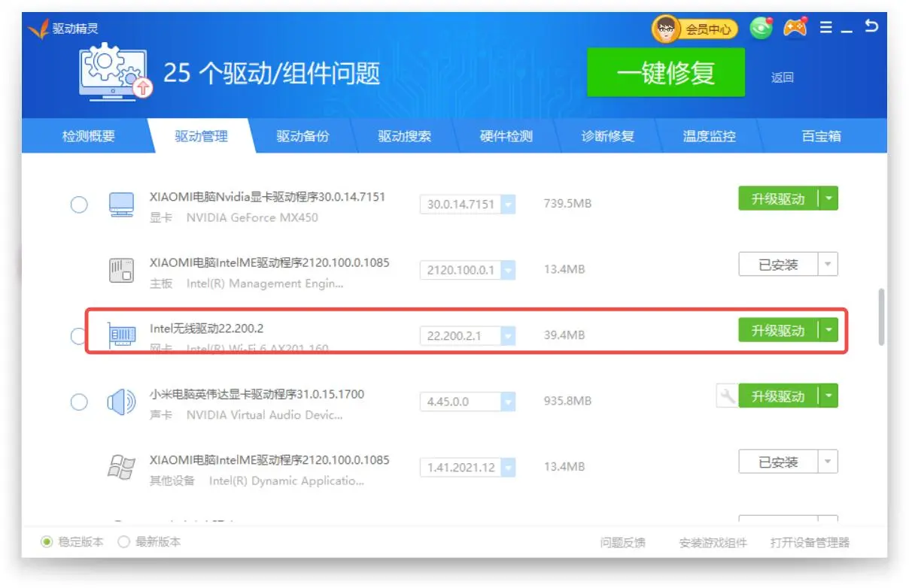Click the green shield notification icon
The width and height of the screenshot is (909, 588).
pyautogui.click(x=762, y=29)
